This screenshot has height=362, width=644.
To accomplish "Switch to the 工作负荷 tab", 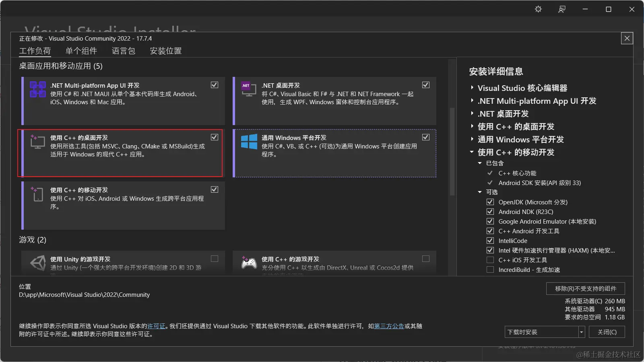I will [x=35, y=51].
